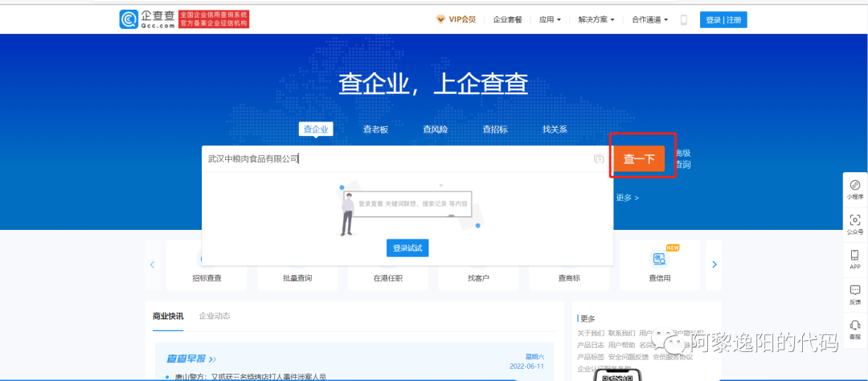Click the 公众号 sidebar icon
Image resolution: width=868 pixels, height=381 pixels.
(854, 225)
